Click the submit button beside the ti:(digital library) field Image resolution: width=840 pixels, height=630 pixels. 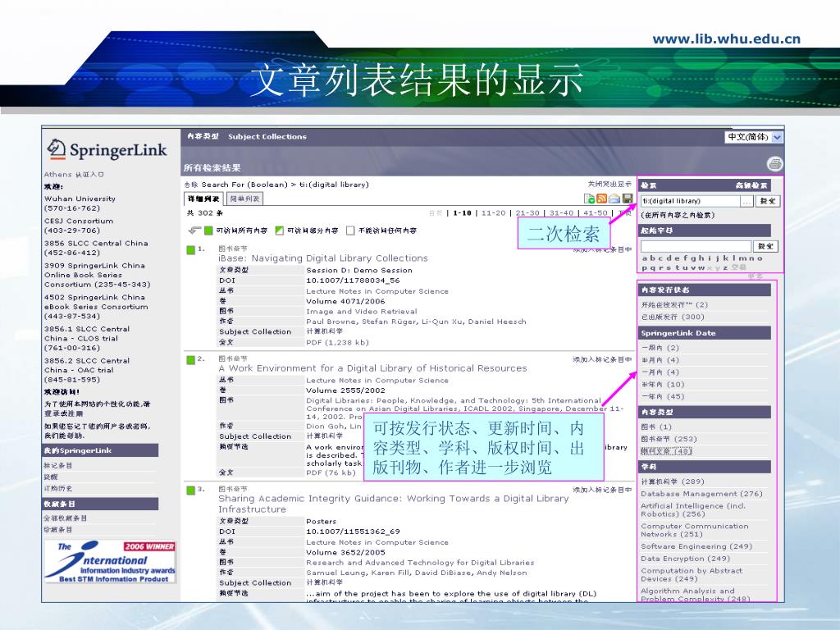click(x=767, y=202)
